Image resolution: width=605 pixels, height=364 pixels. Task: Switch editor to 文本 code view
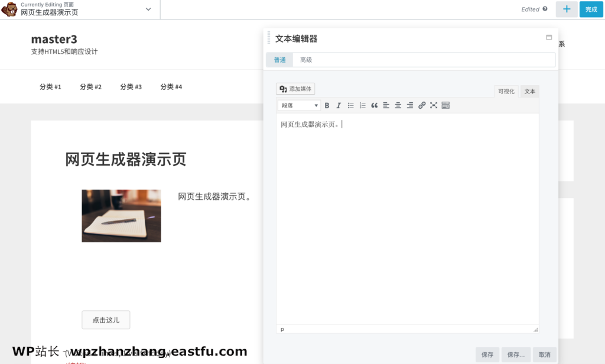coord(530,91)
